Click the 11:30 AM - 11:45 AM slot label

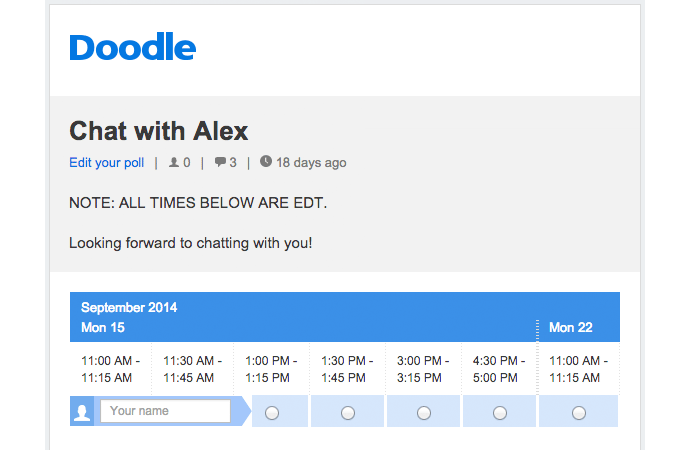click(x=192, y=369)
